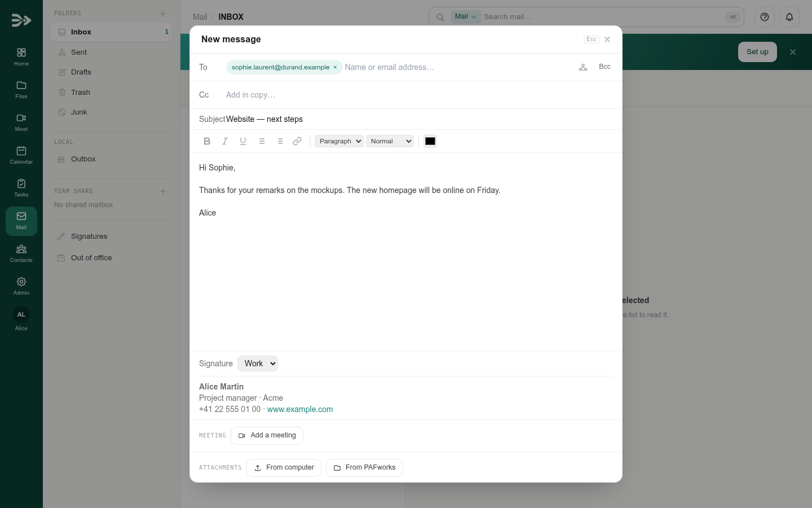Open the Junk folder
812x508 pixels.
coord(111,112)
